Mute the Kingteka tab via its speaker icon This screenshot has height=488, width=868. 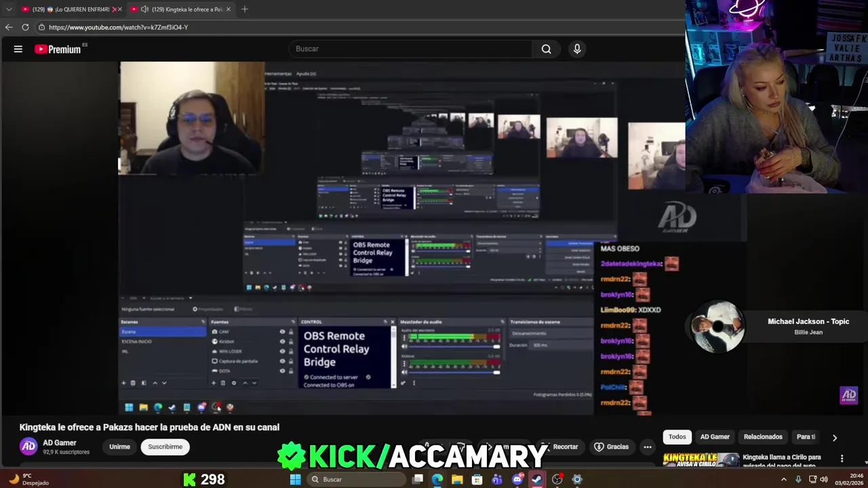tap(144, 9)
